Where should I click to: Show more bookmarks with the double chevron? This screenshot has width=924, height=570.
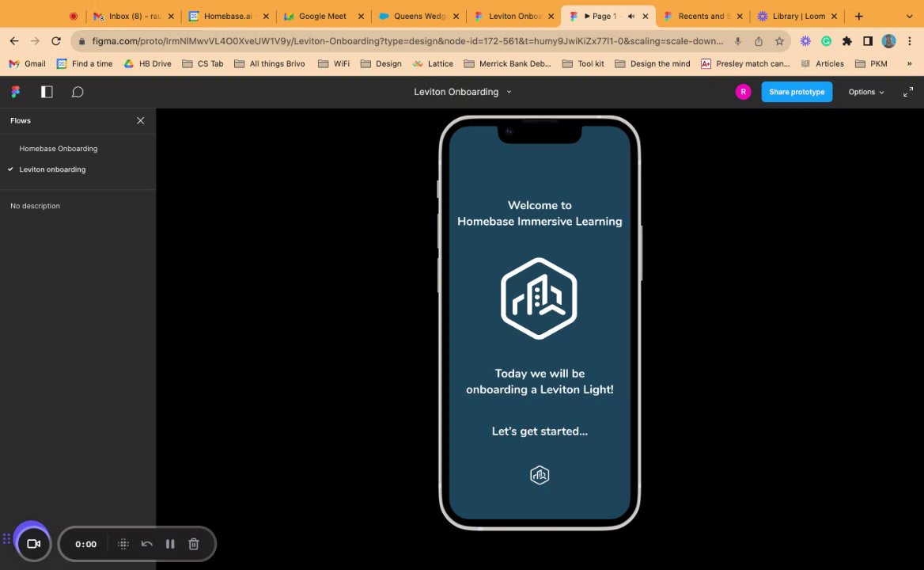909,63
